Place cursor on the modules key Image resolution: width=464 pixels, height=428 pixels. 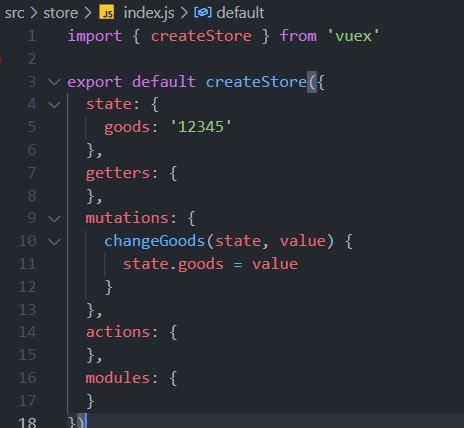pyautogui.click(x=118, y=378)
